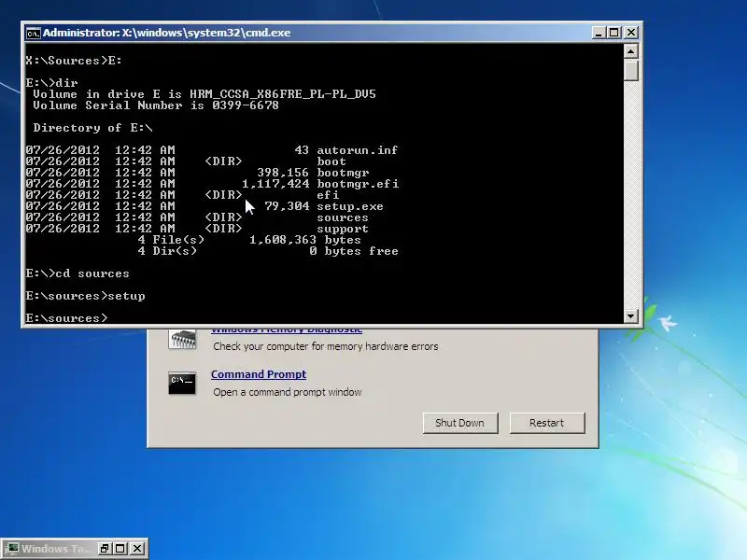Click the cmd.exe window title text
The image size is (747, 560).
pos(167,33)
